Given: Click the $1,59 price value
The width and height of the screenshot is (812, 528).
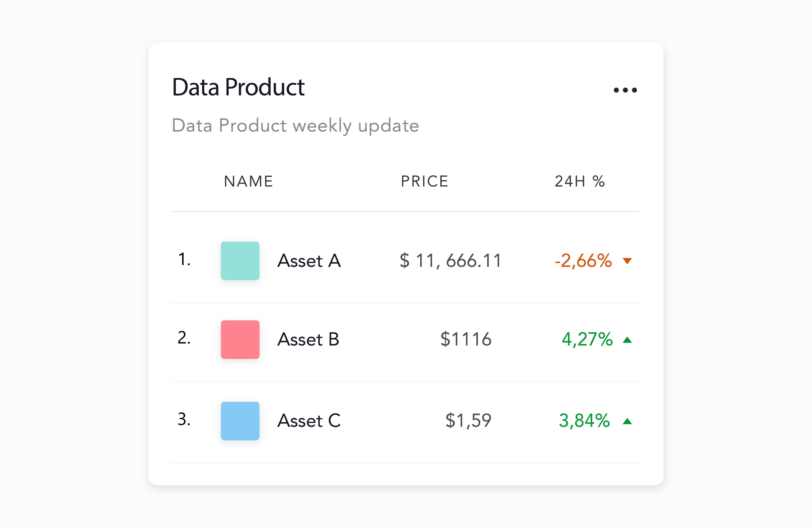Looking at the screenshot, I should pyautogui.click(x=468, y=421).
